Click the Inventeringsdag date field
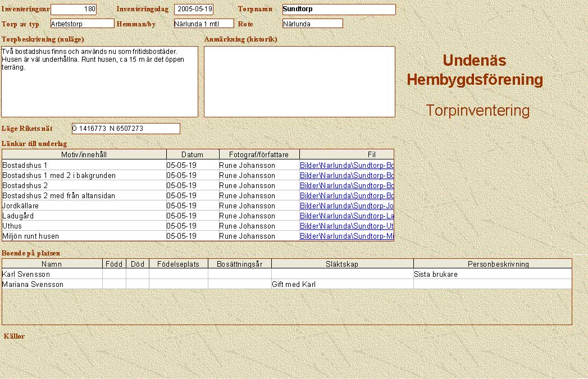588x379 pixels. click(194, 10)
